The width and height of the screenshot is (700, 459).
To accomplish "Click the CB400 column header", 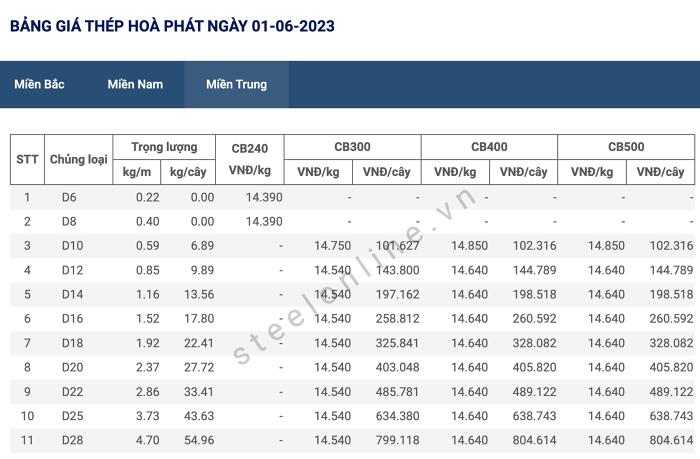I will pyautogui.click(x=489, y=147).
